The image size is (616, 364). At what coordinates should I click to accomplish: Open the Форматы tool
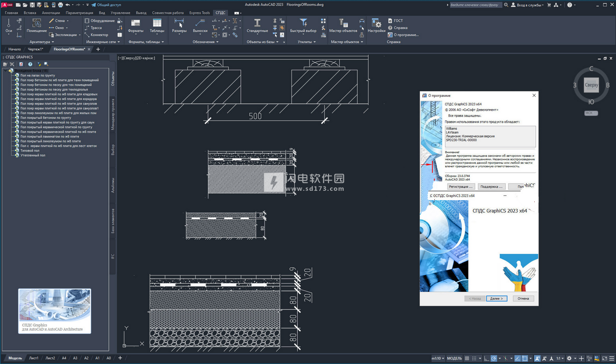click(136, 26)
